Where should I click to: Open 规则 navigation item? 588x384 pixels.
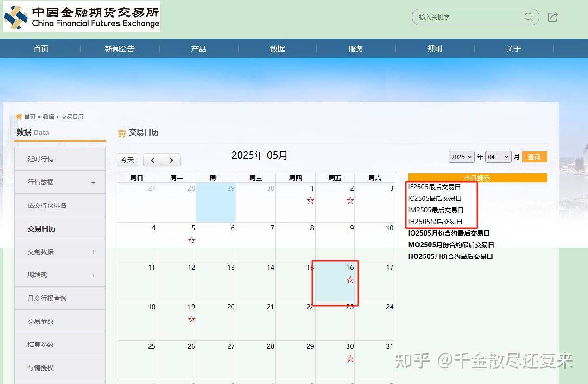(x=435, y=49)
